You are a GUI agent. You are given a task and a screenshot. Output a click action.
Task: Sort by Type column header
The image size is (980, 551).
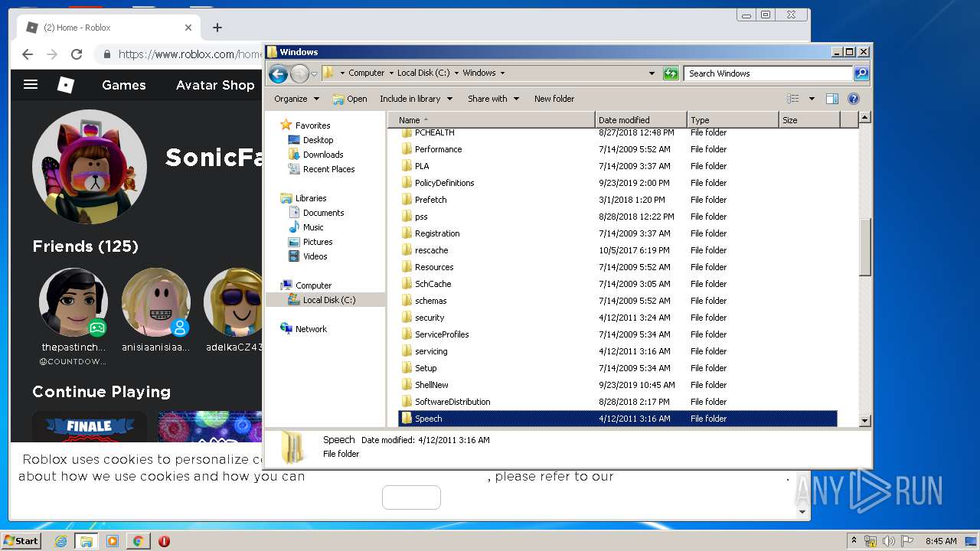tap(733, 120)
